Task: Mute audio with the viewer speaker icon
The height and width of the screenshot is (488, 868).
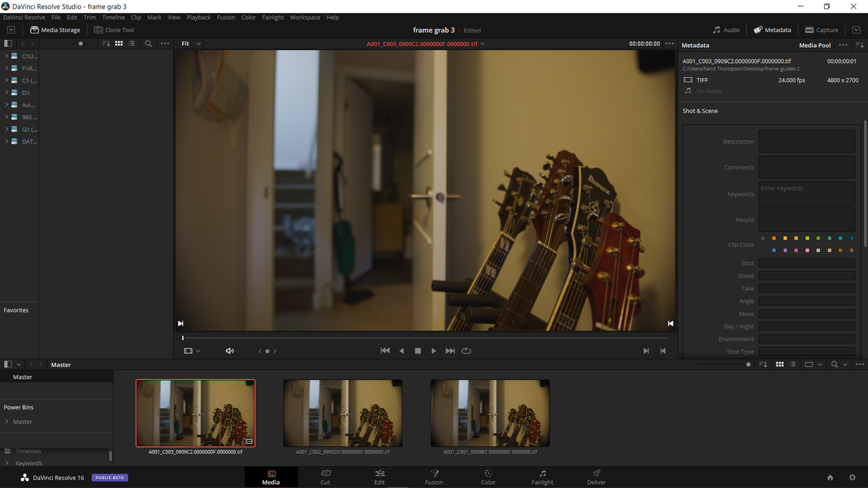Action: click(x=230, y=351)
